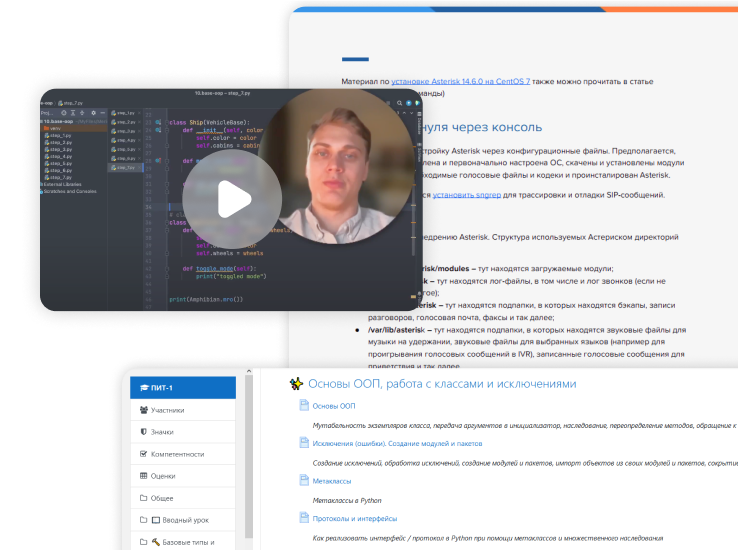This screenshot has height=550, width=738.
Task: Click the checkmark icon beside Компетентности
Action: (144, 454)
